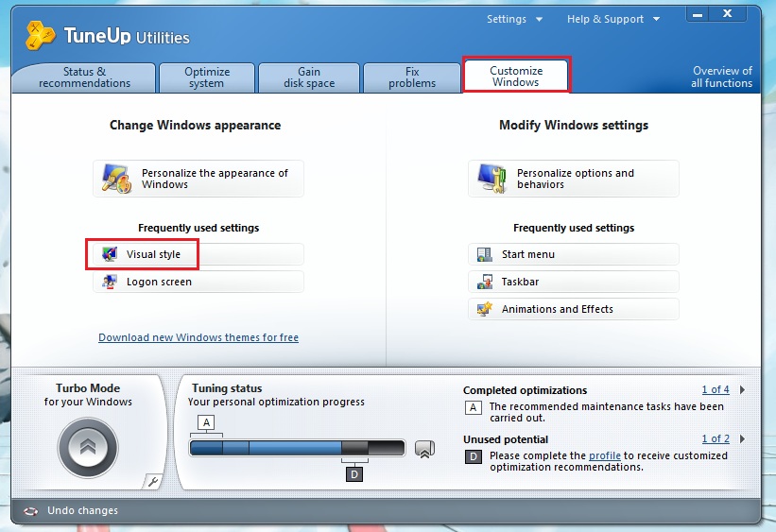The width and height of the screenshot is (776, 532).
Task: Click the Visual style icon
Action: click(x=110, y=254)
